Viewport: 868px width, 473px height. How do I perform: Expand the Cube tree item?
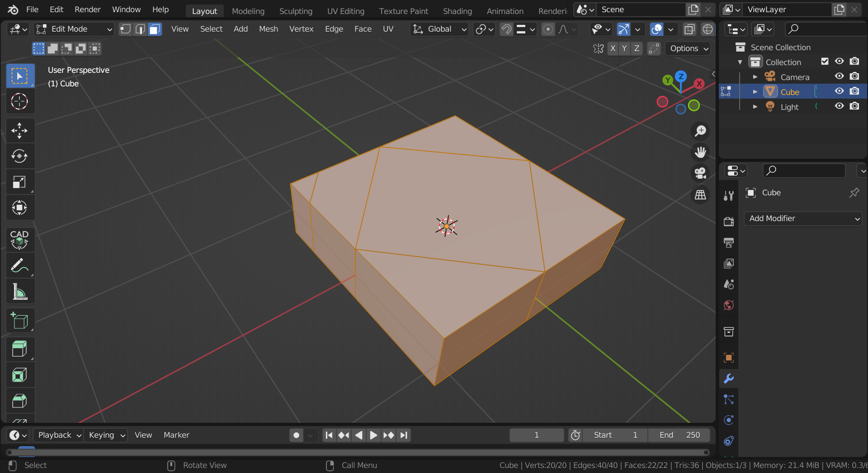point(755,92)
